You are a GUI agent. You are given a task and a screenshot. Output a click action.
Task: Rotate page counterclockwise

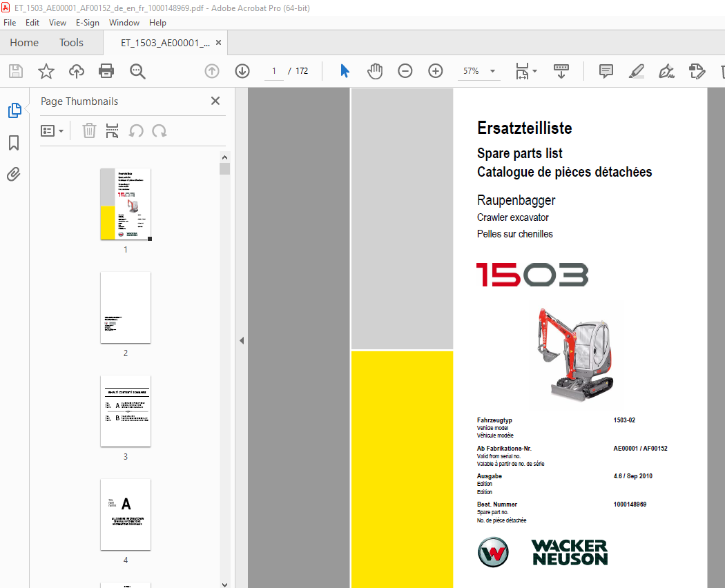[x=136, y=131]
